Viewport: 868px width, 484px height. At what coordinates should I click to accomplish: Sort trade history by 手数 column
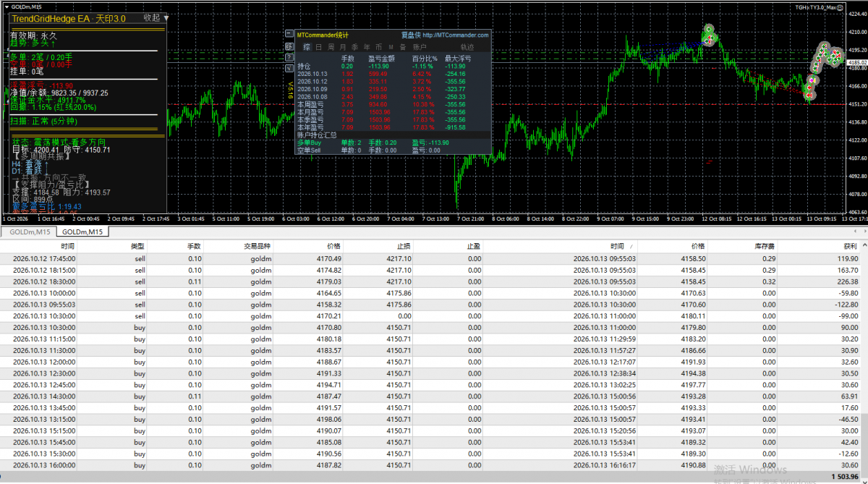coord(194,246)
